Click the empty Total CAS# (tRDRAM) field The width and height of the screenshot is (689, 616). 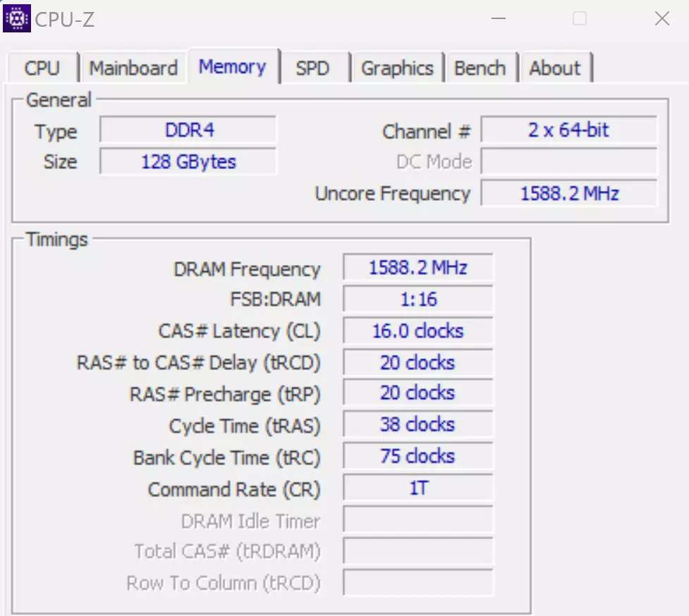418,550
